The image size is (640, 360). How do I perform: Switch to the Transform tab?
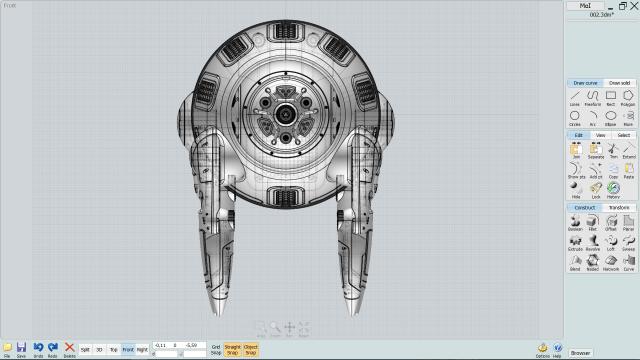tap(619, 208)
